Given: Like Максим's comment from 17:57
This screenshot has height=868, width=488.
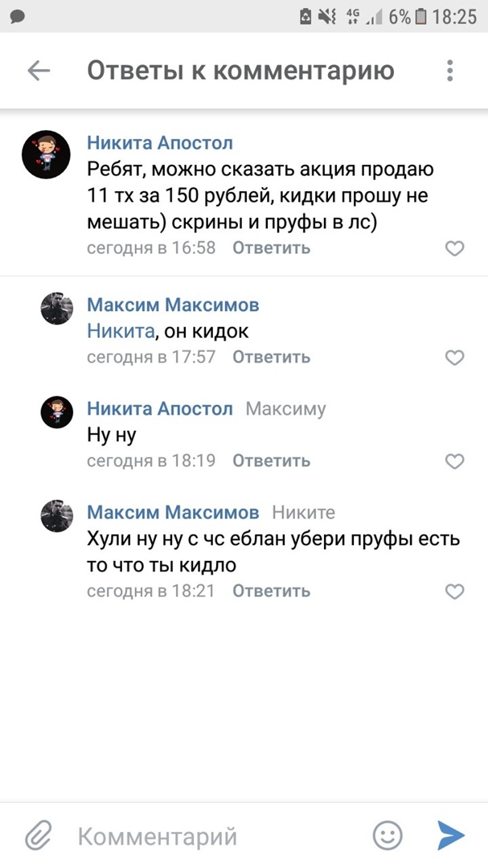Looking at the screenshot, I should pyautogui.click(x=454, y=358).
